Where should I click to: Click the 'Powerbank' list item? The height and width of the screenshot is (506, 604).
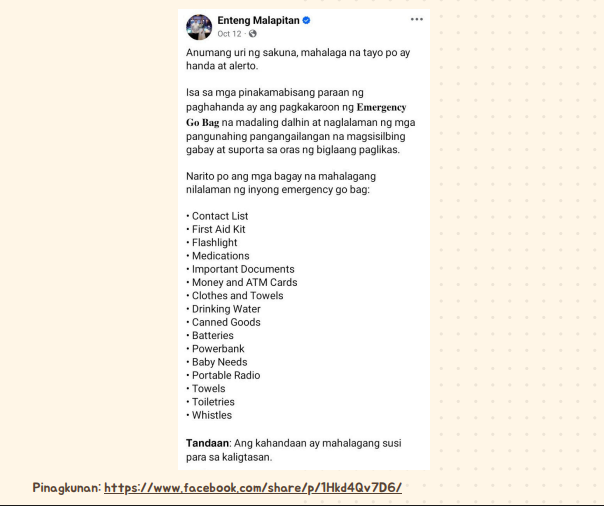coord(218,349)
